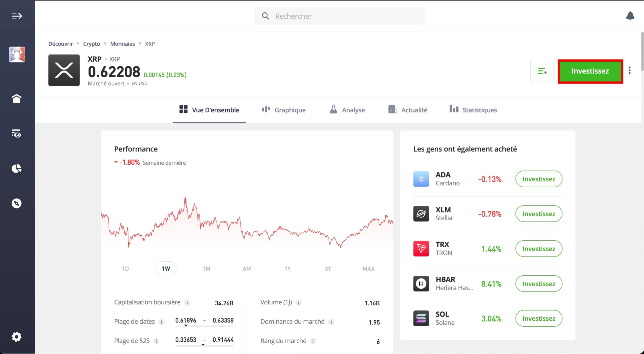644x354 pixels.
Task: Open the three-dot more options menu
Action: pyautogui.click(x=630, y=70)
